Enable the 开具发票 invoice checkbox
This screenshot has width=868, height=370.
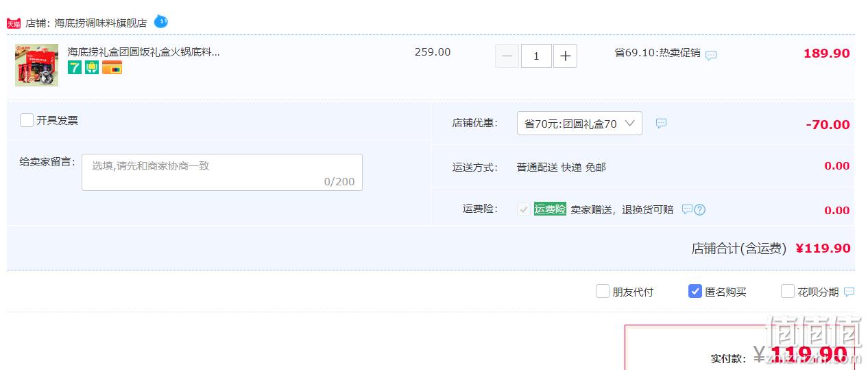(27, 120)
